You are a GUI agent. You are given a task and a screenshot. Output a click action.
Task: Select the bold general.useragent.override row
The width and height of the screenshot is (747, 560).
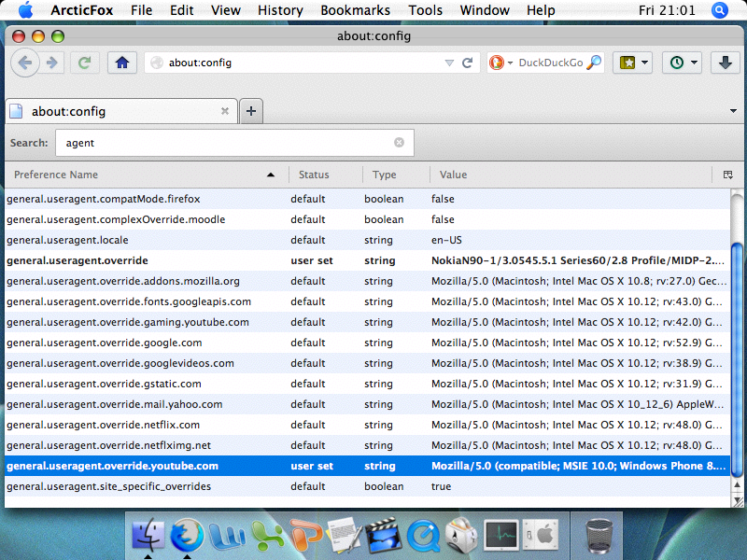[367, 260]
